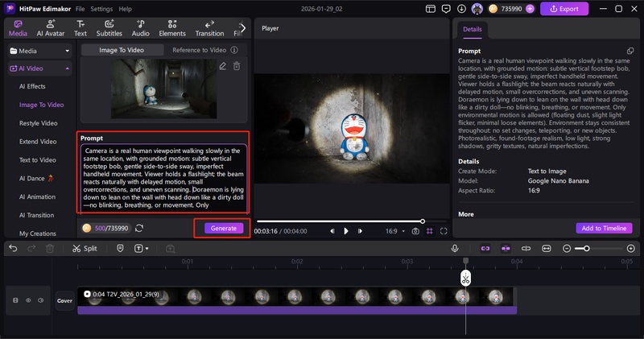644x339 pixels.
Task: Open the text tool dropdown in timeline toolbar
Action: [141, 248]
